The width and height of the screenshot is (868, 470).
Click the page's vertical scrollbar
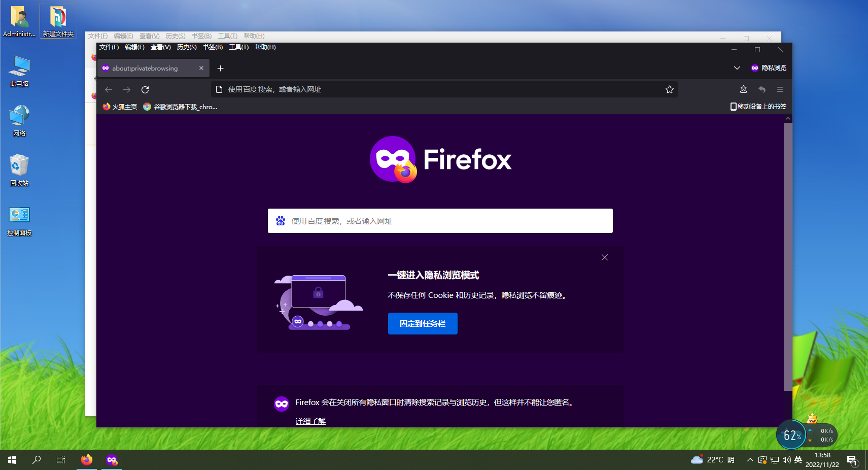[x=788, y=254]
